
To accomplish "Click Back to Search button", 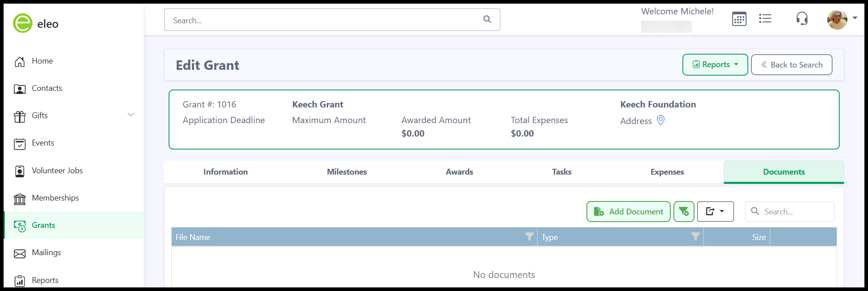I will 791,64.
